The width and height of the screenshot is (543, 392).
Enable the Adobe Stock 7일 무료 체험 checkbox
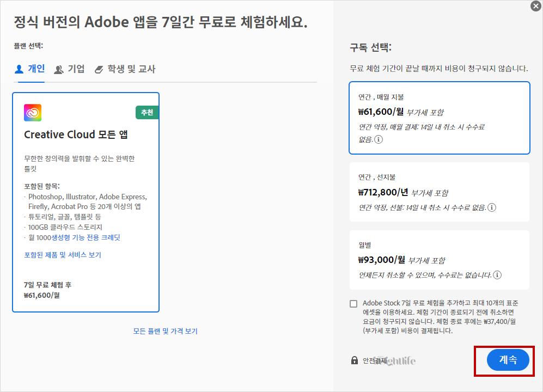tap(353, 304)
